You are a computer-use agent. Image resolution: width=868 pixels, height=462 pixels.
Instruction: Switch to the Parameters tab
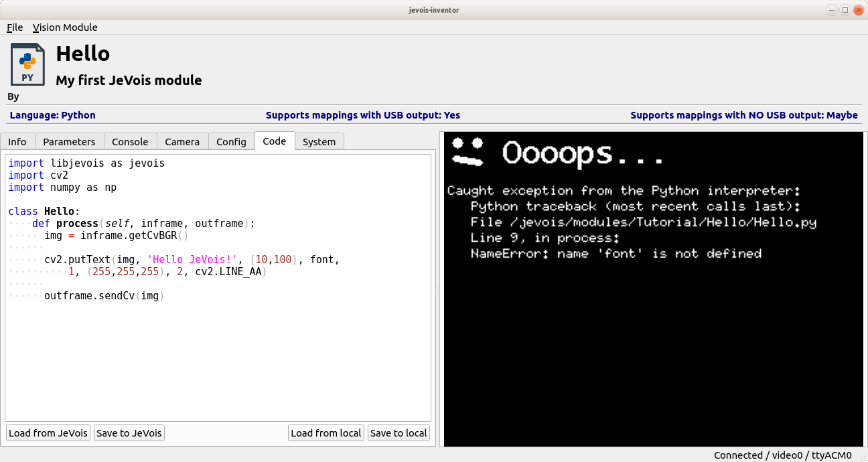(x=69, y=141)
